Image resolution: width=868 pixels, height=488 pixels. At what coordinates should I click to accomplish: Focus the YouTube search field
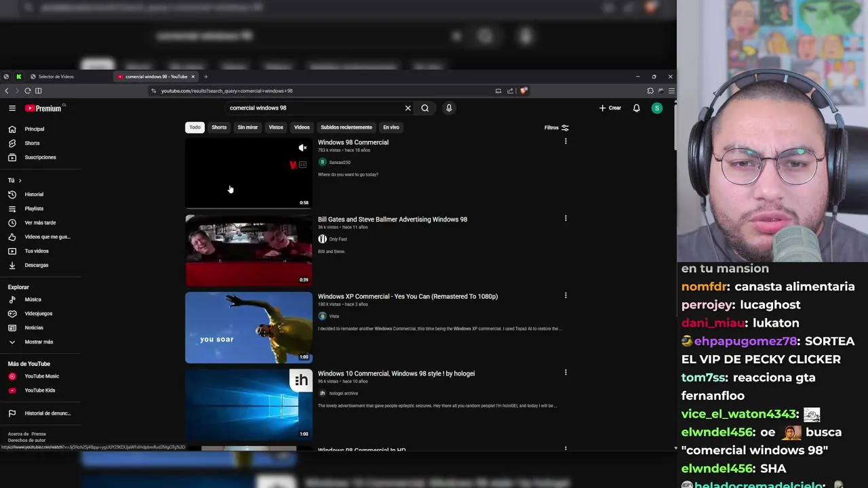coord(313,108)
